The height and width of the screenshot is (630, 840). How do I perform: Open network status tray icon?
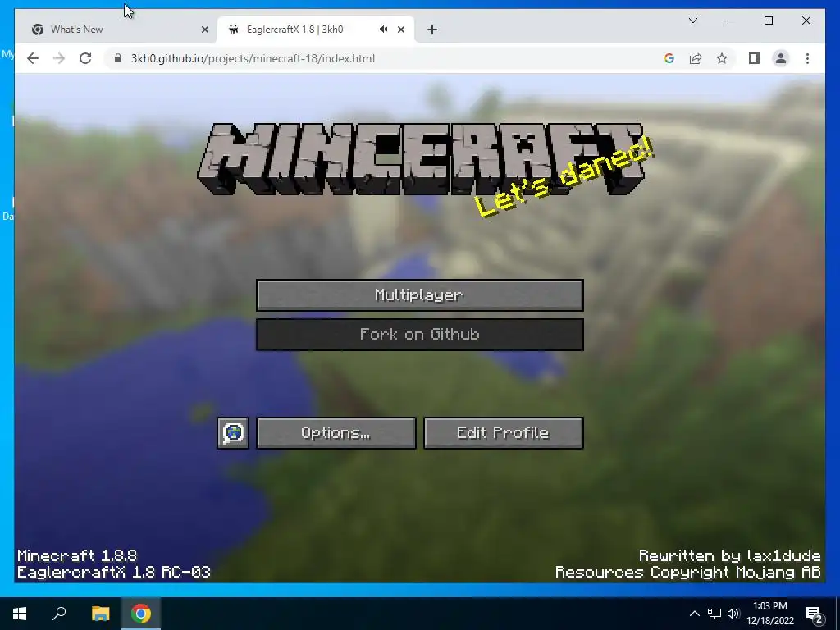[x=714, y=614]
